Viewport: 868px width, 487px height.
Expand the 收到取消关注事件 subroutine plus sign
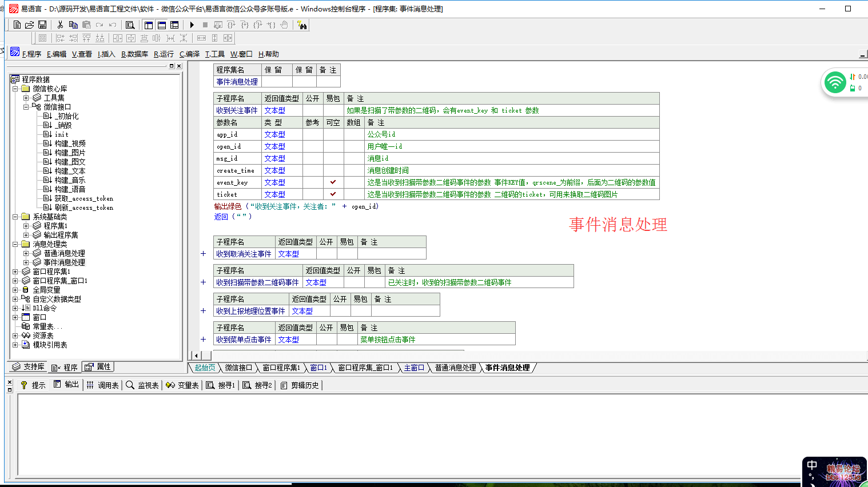(x=203, y=253)
